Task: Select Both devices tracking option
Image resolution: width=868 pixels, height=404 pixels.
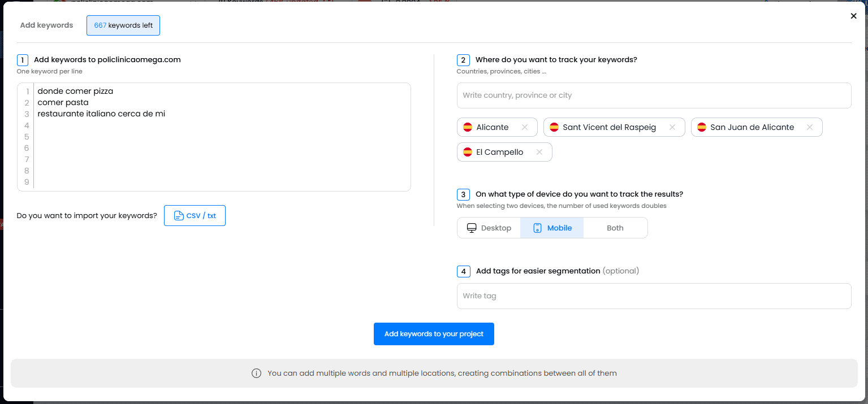Action: pos(615,228)
